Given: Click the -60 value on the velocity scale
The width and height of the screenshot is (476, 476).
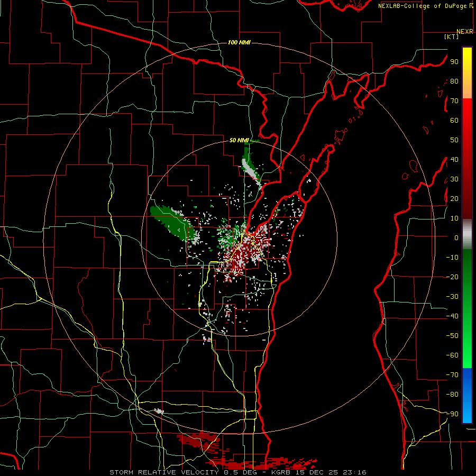Looking at the screenshot, I should 452,355.
